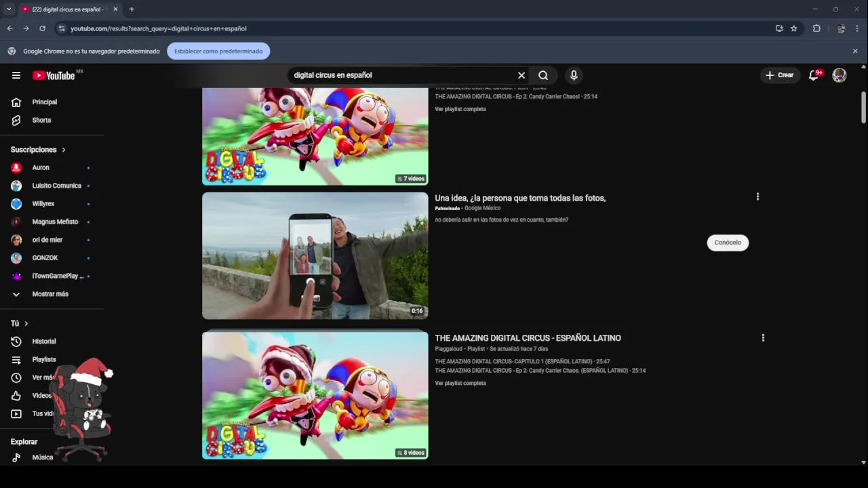Click the page vertical scrollbar thumb
The width and height of the screenshot is (868, 488).
pyautogui.click(x=863, y=107)
